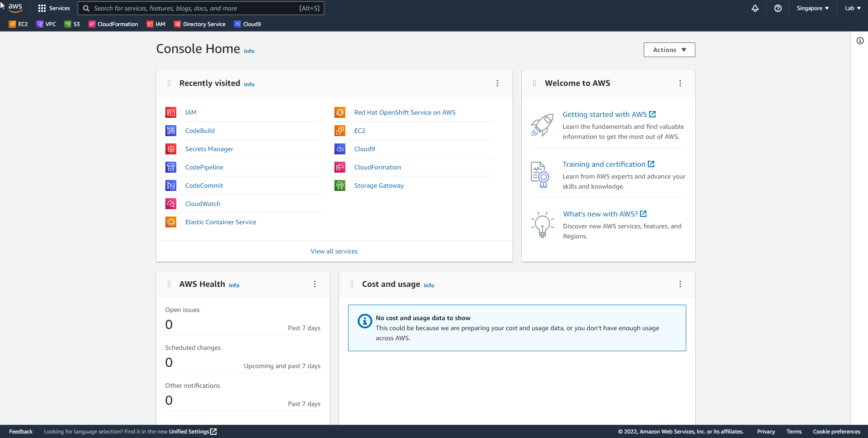Viewport: 868px width, 438px height.
Task: Open the Directory Service favorites shortcut
Action: click(200, 24)
